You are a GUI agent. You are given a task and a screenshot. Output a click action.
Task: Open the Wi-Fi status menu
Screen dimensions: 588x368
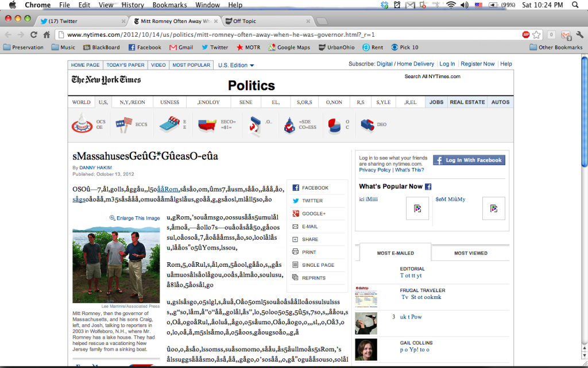(451, 5)
